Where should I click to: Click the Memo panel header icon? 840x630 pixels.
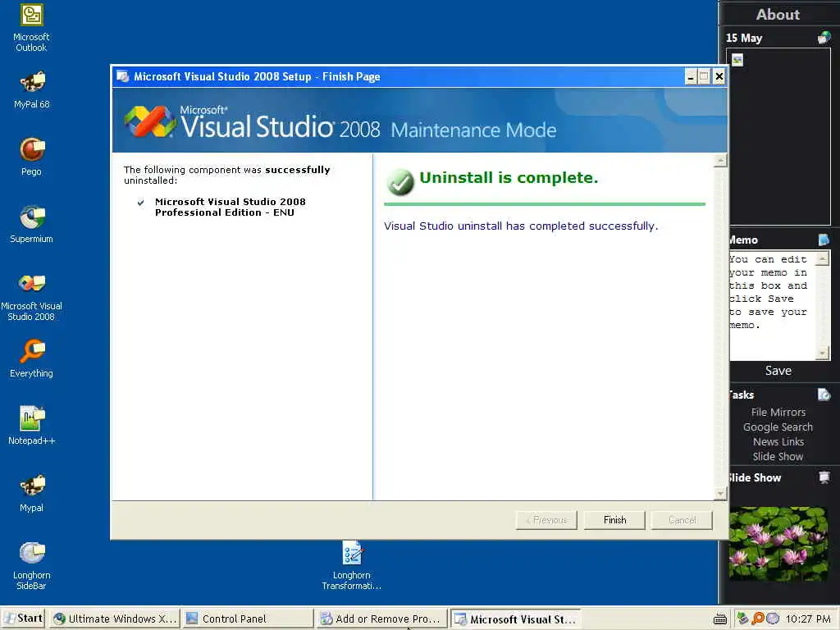coord(824,240)
